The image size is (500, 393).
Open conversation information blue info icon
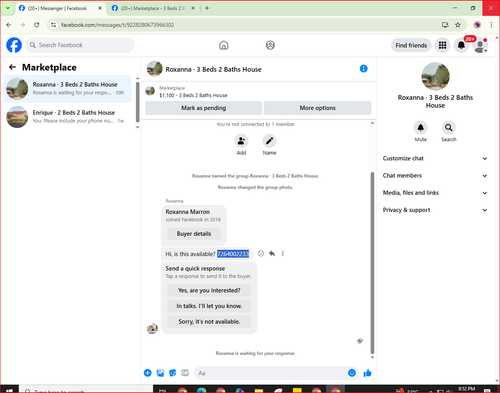[363, 69]
